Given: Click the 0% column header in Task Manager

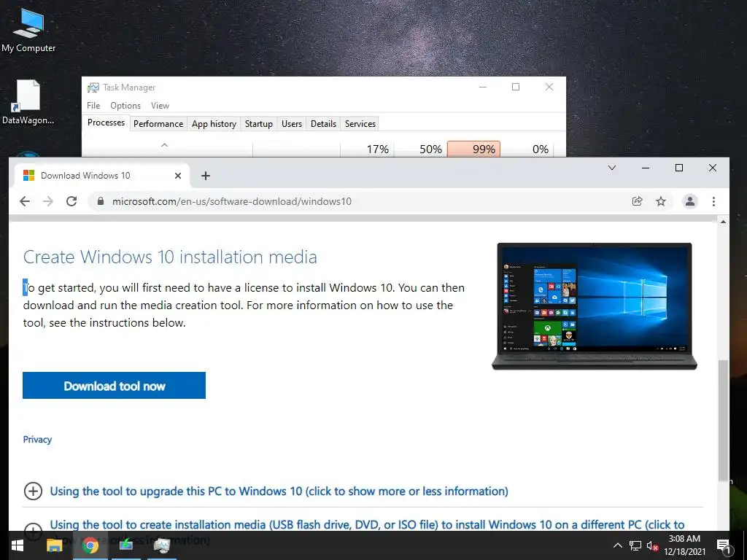Looking at the screenshot, I should coord(527,149).
